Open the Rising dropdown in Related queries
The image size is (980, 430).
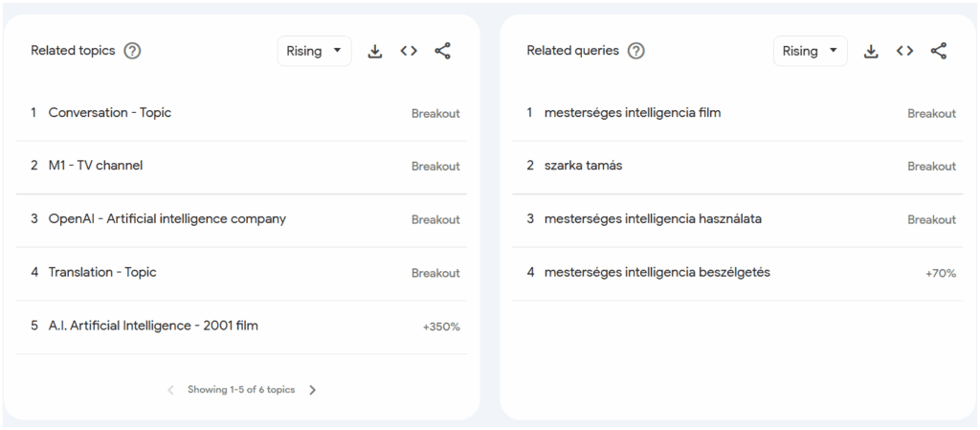[x=811, y=52]
